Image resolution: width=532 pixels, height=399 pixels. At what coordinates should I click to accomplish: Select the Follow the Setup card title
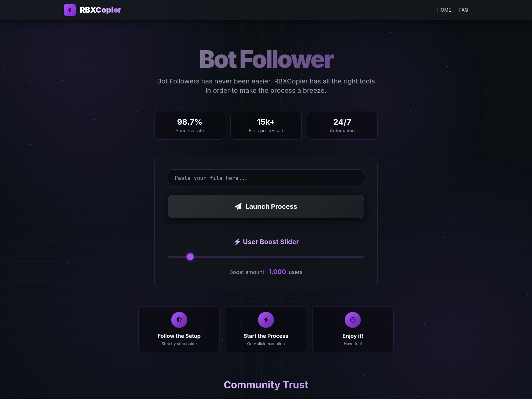point(179,336)
